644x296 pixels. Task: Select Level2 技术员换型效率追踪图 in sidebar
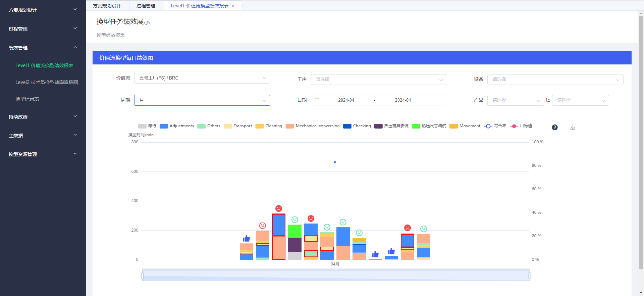(x=47, y=82)
